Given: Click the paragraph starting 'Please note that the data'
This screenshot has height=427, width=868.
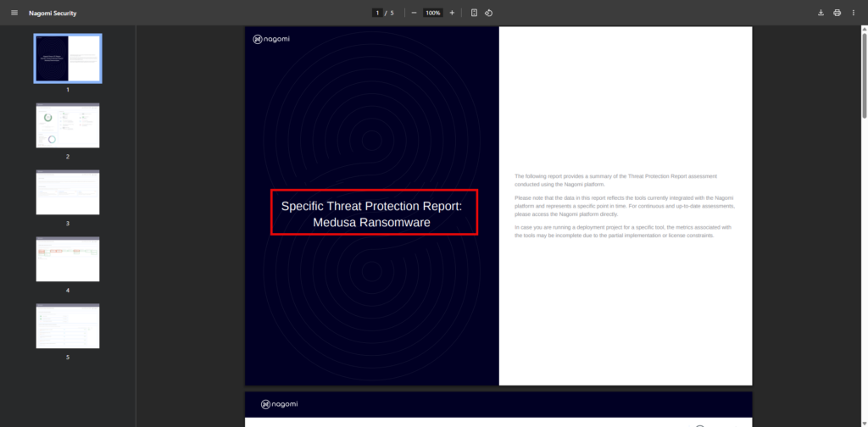Looking at the screenshot, I should click(x=625, y=206).
